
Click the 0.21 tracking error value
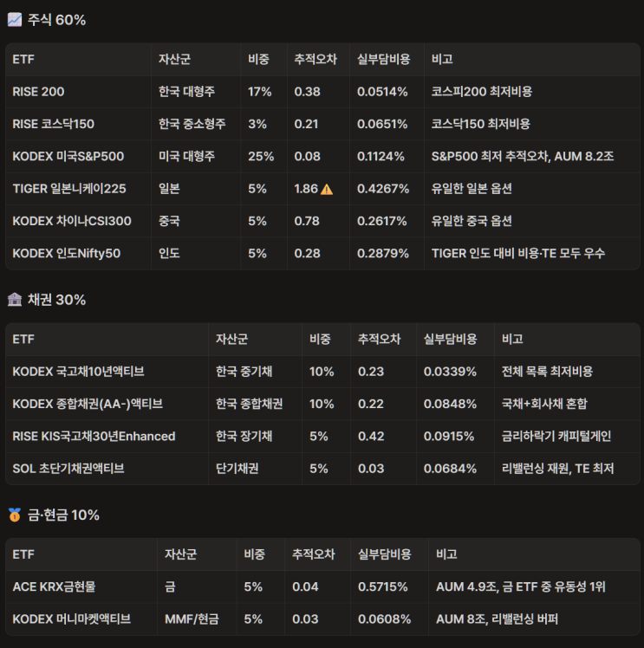306,124
